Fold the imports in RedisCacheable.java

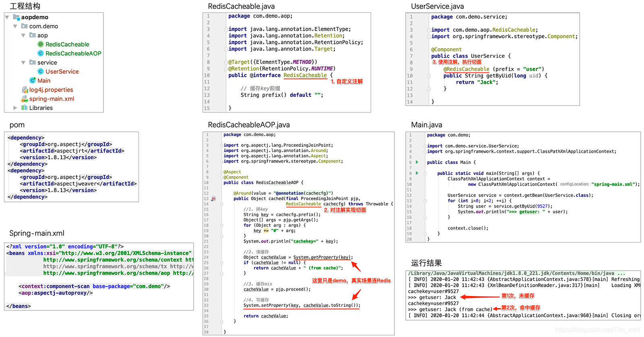point(226,29)
